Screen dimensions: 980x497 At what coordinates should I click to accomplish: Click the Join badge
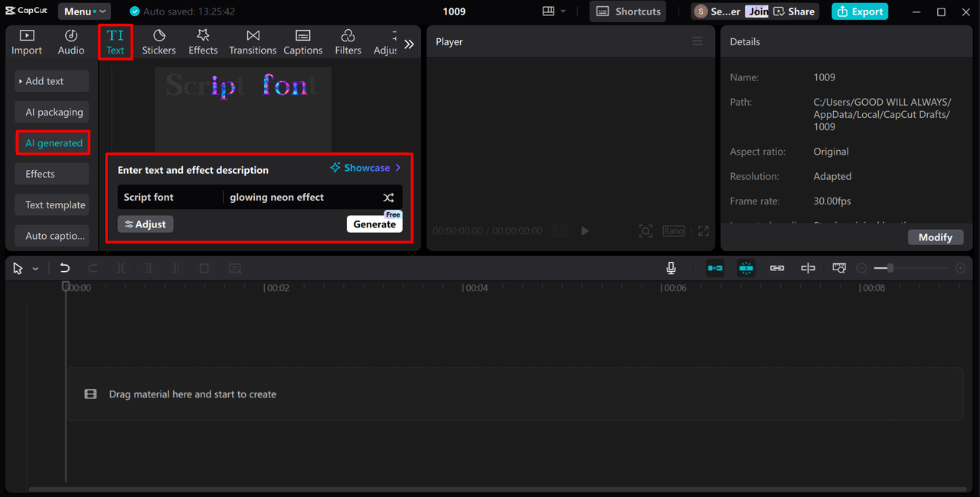point(758,11)
